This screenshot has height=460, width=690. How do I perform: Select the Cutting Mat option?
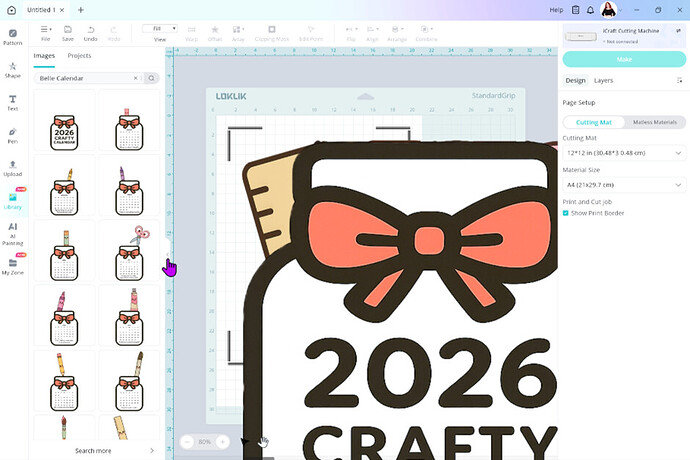(593, 122)
